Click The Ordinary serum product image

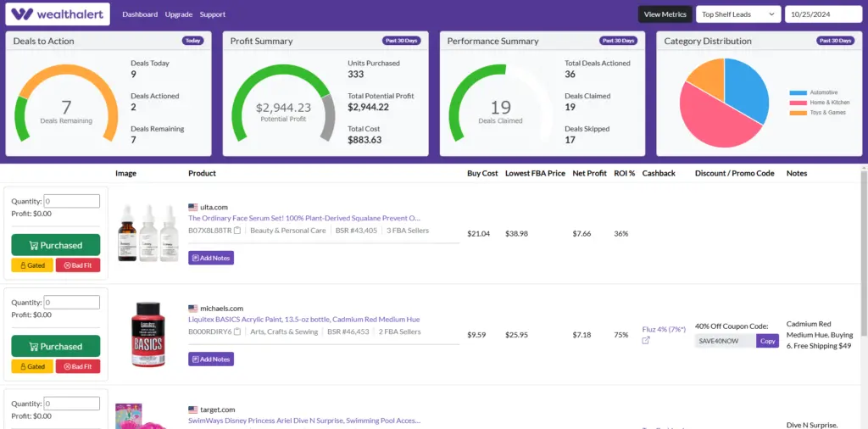[x=147, y=233]
